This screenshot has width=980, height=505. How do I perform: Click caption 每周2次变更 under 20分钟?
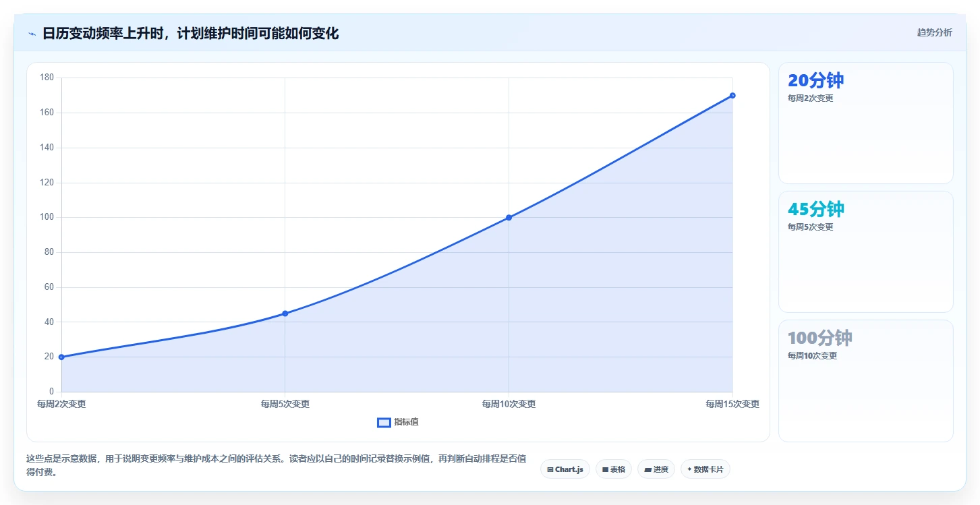[x=810, y=98]
